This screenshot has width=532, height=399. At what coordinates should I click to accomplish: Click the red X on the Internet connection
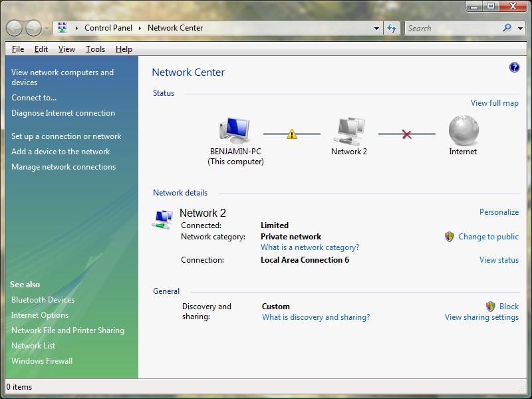point(407,134)
